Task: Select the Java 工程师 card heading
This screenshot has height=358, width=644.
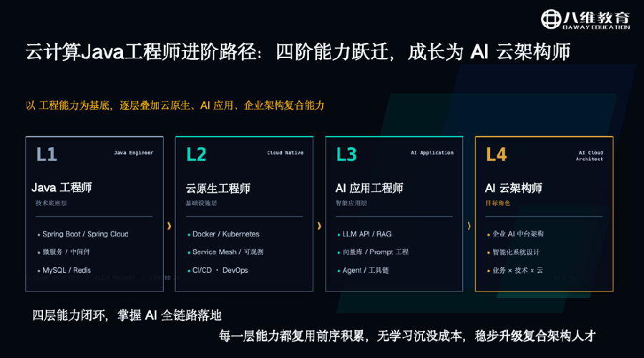Action: click(62, 188)
